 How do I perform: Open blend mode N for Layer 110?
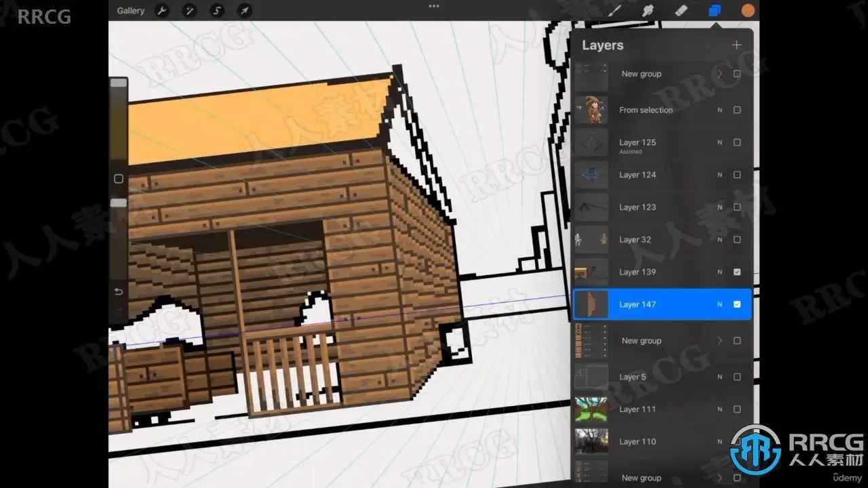[x=719, y=442]
